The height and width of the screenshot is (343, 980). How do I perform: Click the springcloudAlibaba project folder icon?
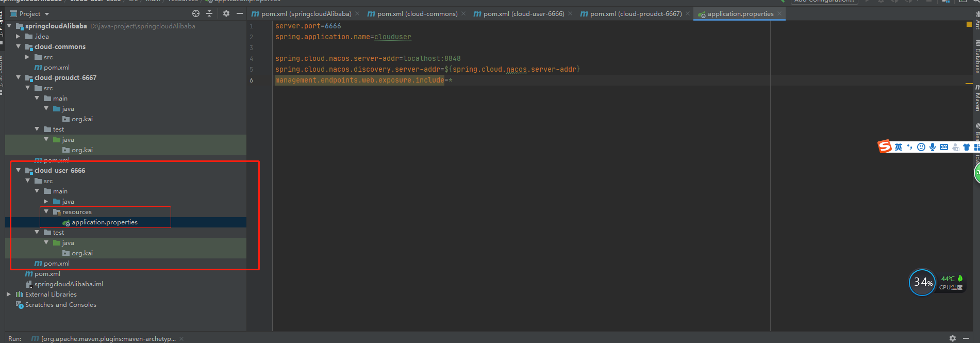coord(20,26)
